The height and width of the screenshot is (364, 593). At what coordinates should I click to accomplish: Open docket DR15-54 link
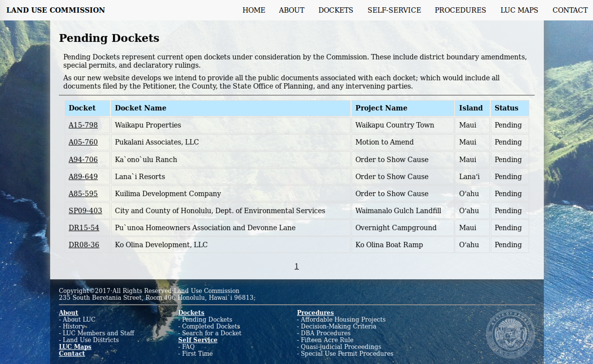[84, 228]
